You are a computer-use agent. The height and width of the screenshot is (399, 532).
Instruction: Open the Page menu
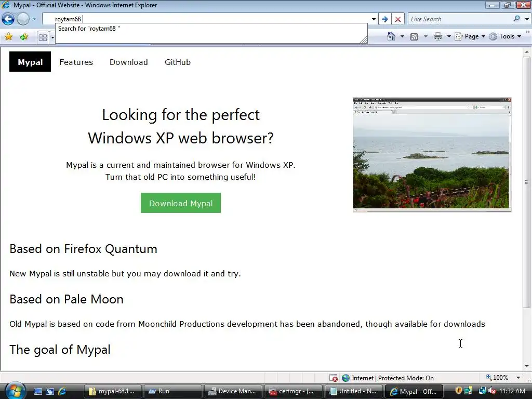point(470,36)
